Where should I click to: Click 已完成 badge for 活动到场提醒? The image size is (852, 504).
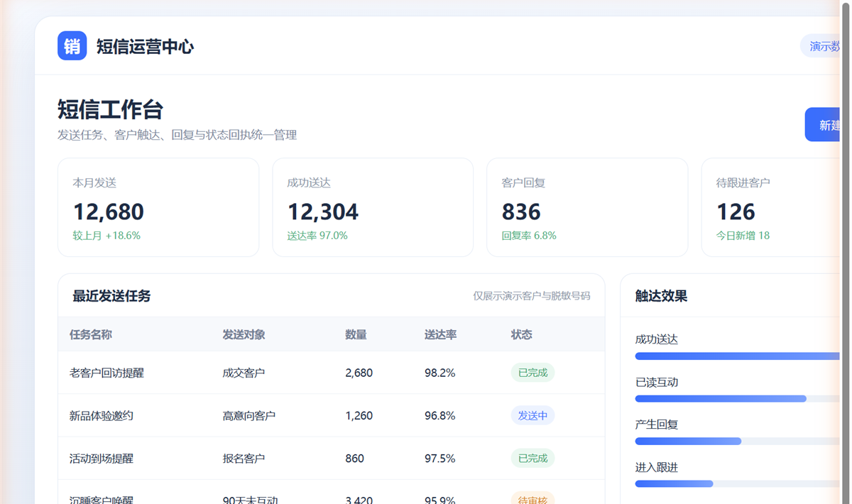[532, 458]
